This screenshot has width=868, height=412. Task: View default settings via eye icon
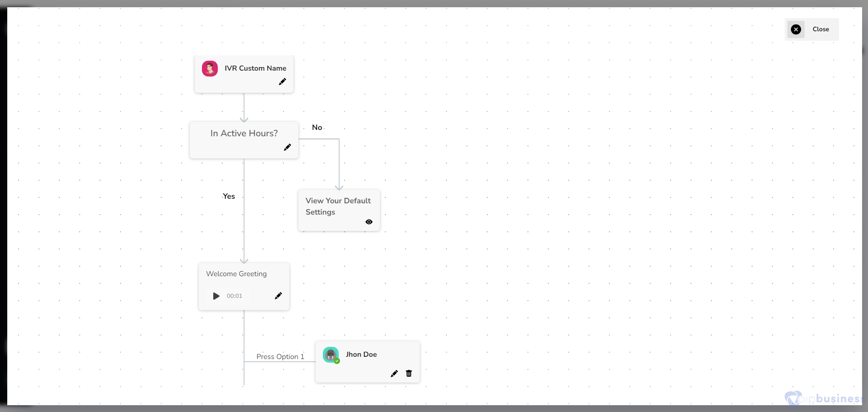[x=369, y=222]
